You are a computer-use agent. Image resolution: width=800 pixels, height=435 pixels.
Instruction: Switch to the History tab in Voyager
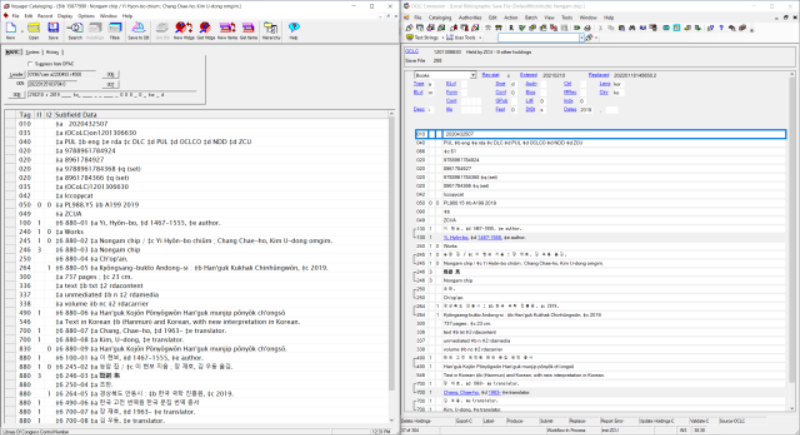point(52,52)
